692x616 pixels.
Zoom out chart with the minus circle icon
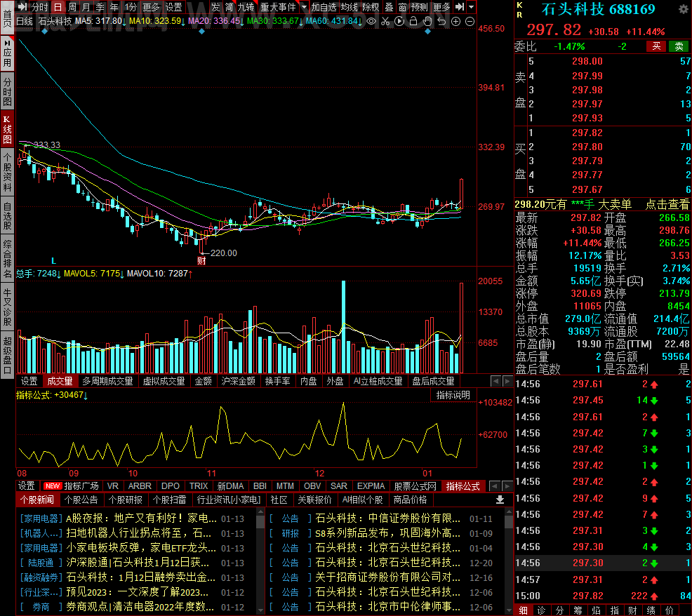tap(470, 21)
